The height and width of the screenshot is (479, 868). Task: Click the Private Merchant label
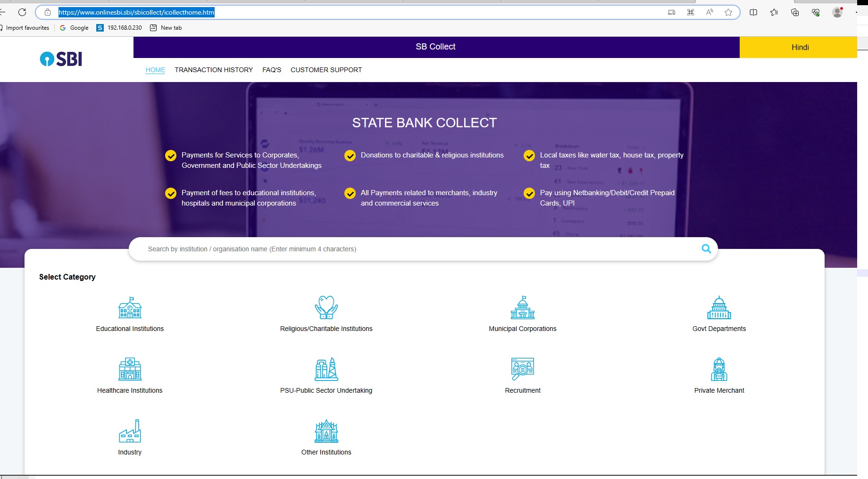pyautogui.click(x=719, y=390)
